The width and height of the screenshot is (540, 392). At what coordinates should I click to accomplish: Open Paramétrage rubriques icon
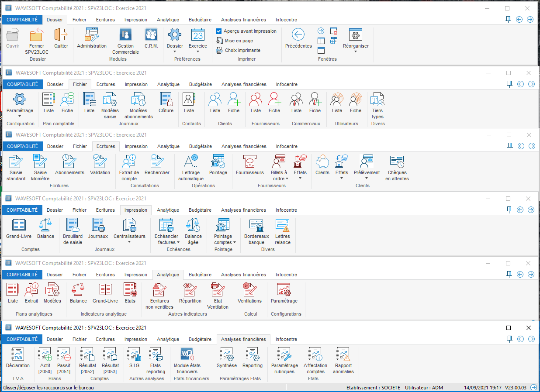tap(284, 354)
